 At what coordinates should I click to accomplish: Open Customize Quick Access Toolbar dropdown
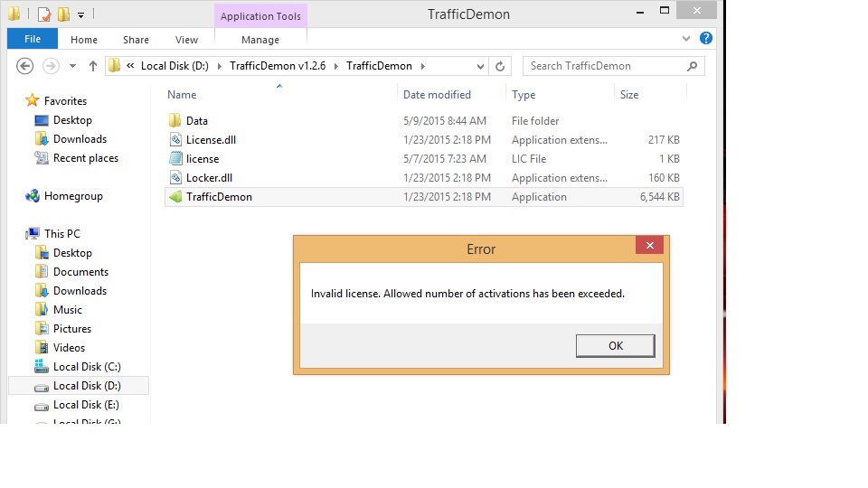point(80,15)
